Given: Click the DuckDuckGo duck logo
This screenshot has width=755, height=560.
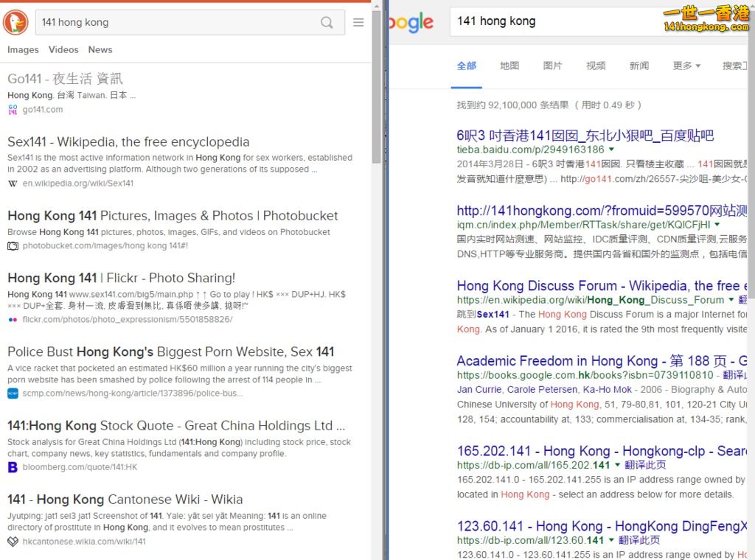Looking at the screenshot, I should pyautogui.click(x=15, y=22).
